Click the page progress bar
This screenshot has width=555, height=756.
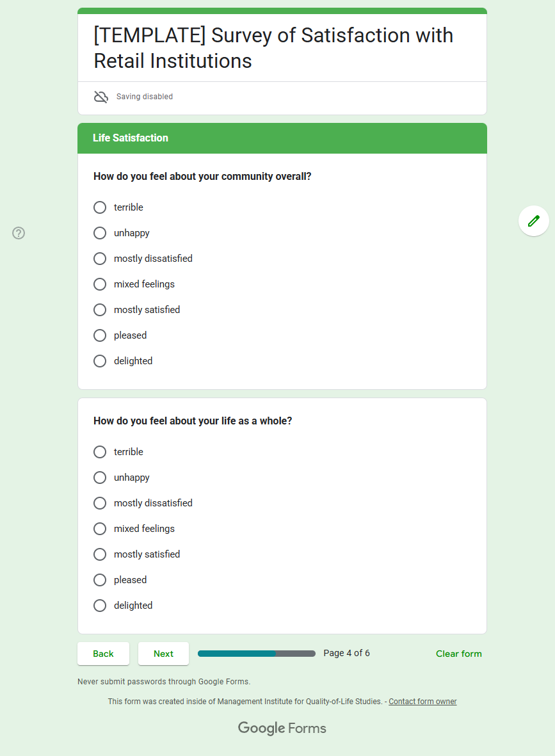point(256,654)
